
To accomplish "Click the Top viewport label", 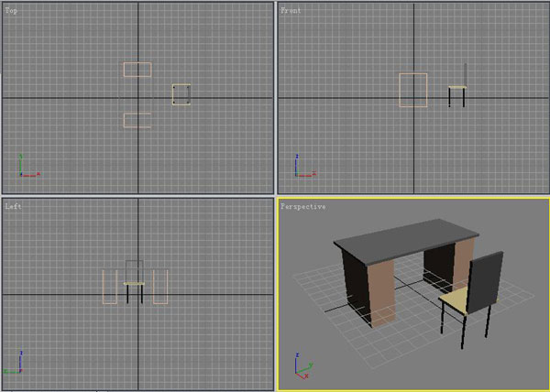I will (11, 11).
